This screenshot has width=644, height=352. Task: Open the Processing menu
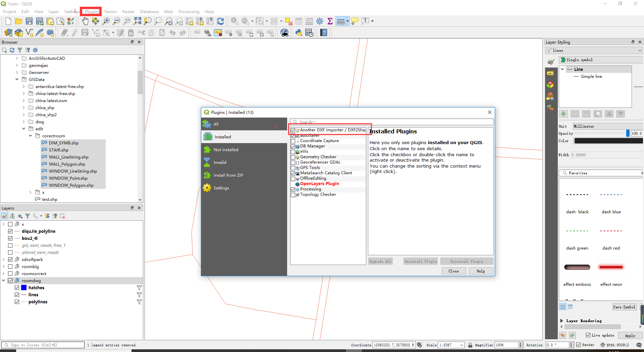[x=189, y=11]
